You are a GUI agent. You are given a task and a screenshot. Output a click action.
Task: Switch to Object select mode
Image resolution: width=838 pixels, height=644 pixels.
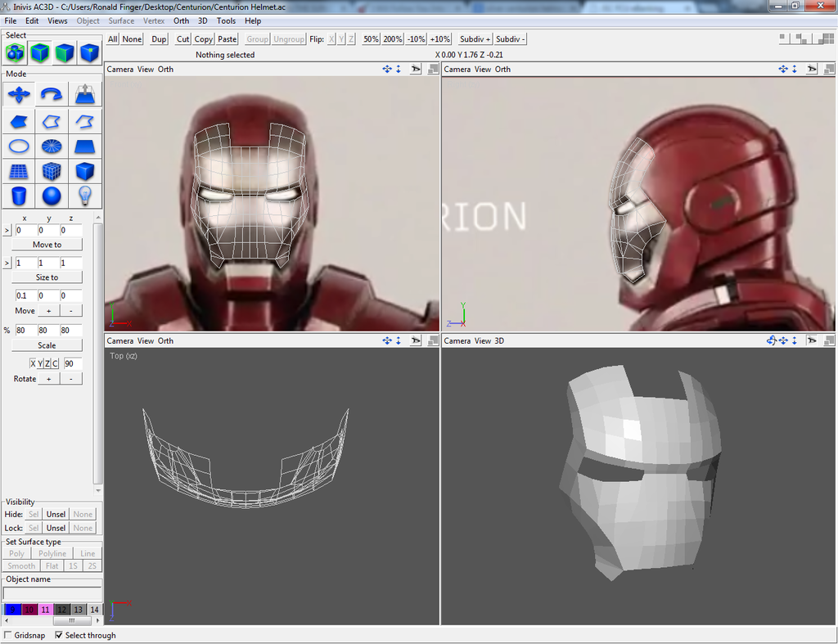click(40, 52)
